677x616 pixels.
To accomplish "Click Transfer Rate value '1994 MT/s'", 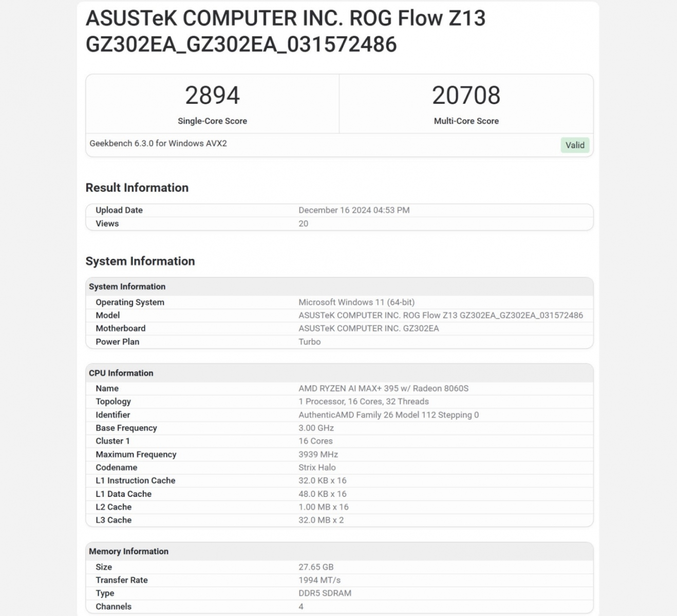I will tap(319, 580).
